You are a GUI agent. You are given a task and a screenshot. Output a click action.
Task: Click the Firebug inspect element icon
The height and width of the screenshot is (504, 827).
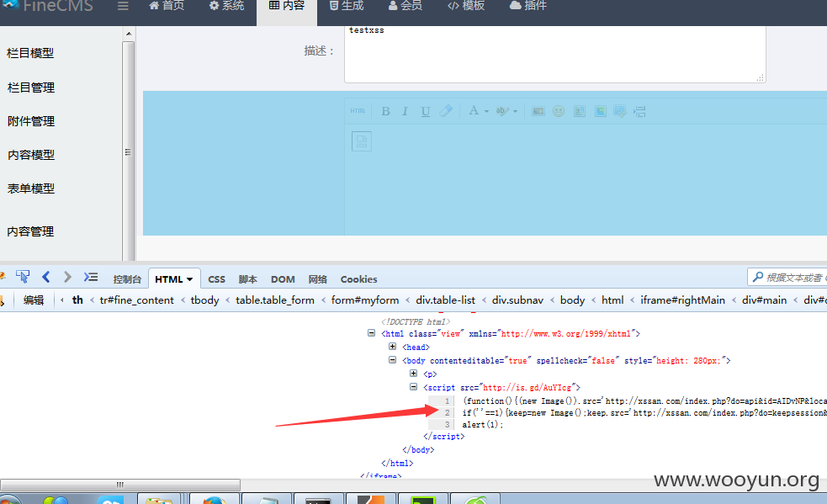23,277
